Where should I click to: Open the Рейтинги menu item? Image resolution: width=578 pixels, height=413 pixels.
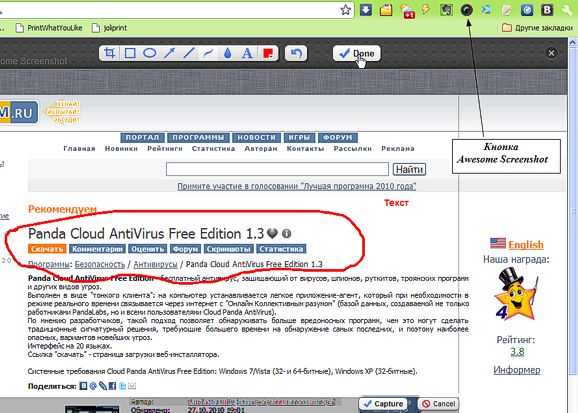165,149
